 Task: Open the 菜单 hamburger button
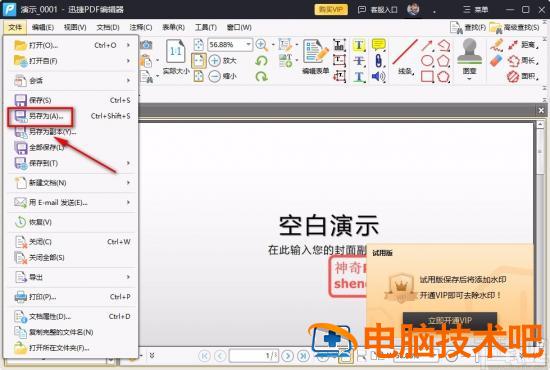point(475,9)
